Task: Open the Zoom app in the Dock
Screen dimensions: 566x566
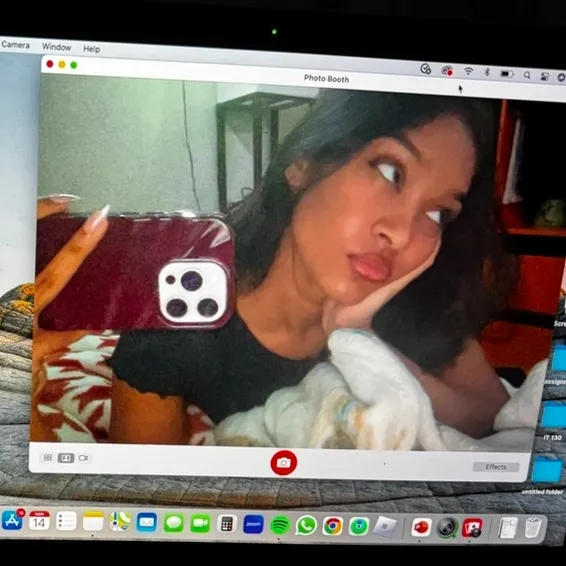Action: coord(253,524)
